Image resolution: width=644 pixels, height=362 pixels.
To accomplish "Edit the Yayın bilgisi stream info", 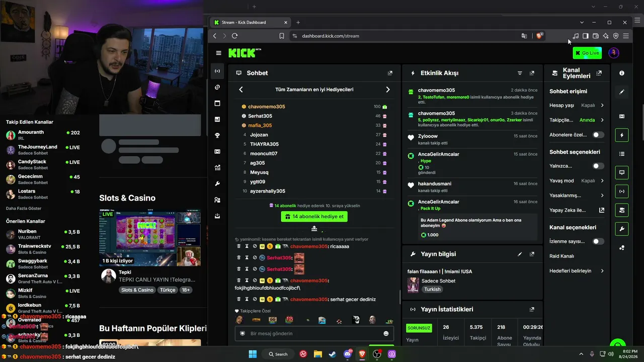I will 520,254.
